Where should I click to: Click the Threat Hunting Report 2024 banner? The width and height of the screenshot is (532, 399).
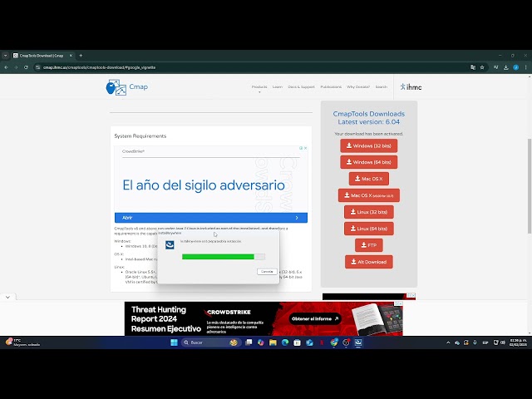(x=264, y=319)
